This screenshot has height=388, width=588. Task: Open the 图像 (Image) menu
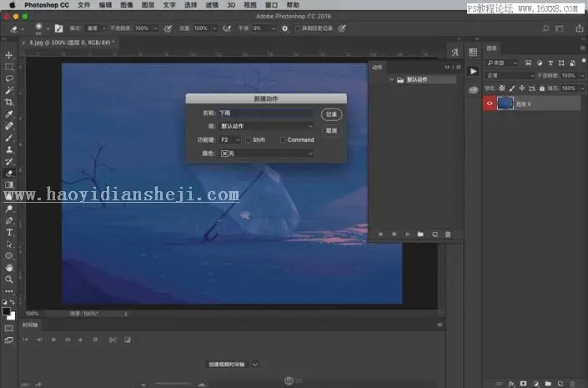(x=127, y=5)
